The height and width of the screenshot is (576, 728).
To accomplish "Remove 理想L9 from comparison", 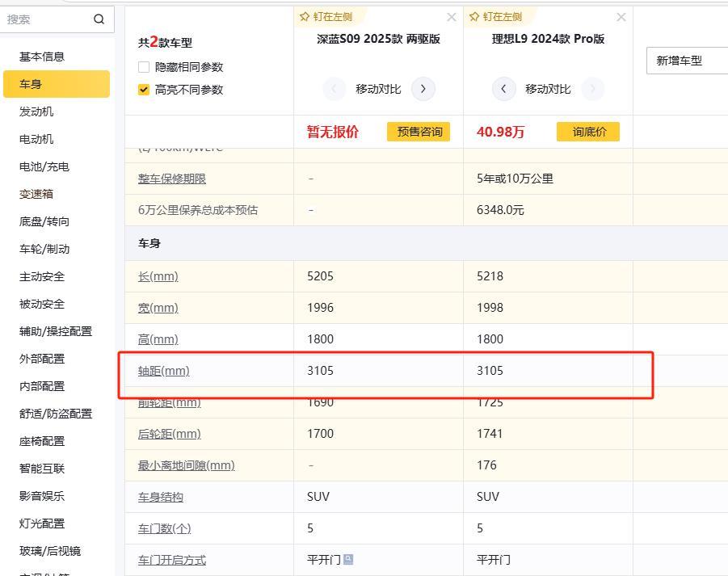I will pyautogui.click(x=621, y=17).
